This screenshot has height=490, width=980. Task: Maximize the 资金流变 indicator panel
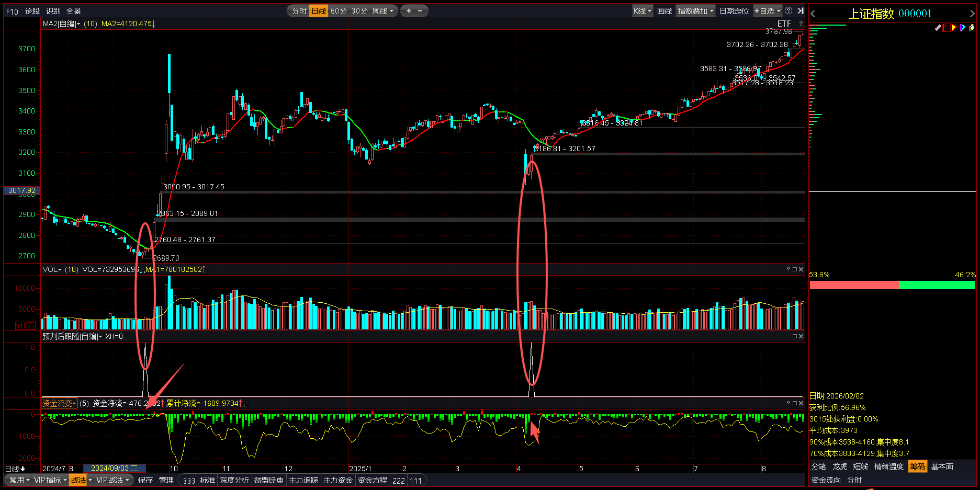point(794,403)
